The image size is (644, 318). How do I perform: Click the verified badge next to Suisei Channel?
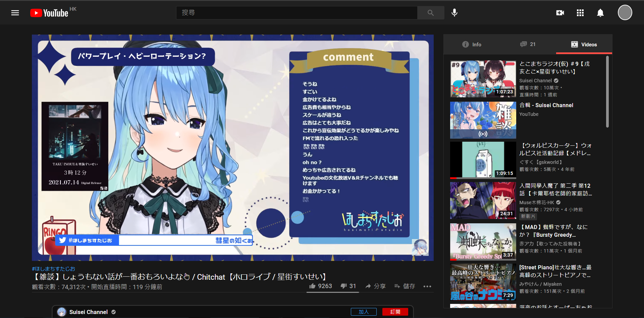coord(114,312)
